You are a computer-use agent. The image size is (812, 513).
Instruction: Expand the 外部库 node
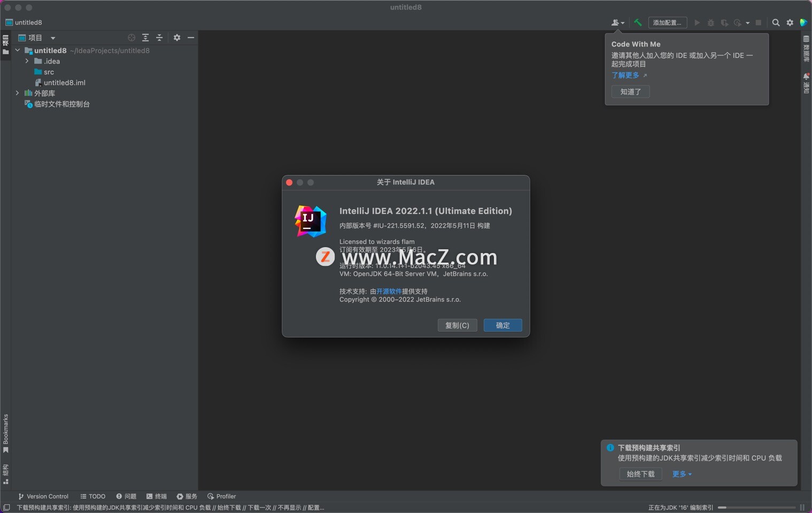click(x=18, y=93)
